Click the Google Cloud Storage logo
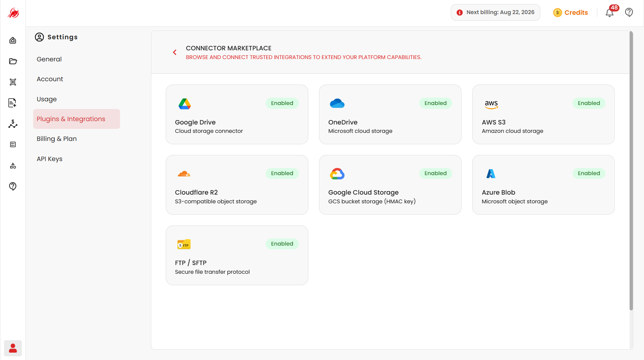Image resolution: width=644 pixels, height=360 pixels. click(337, 174)
